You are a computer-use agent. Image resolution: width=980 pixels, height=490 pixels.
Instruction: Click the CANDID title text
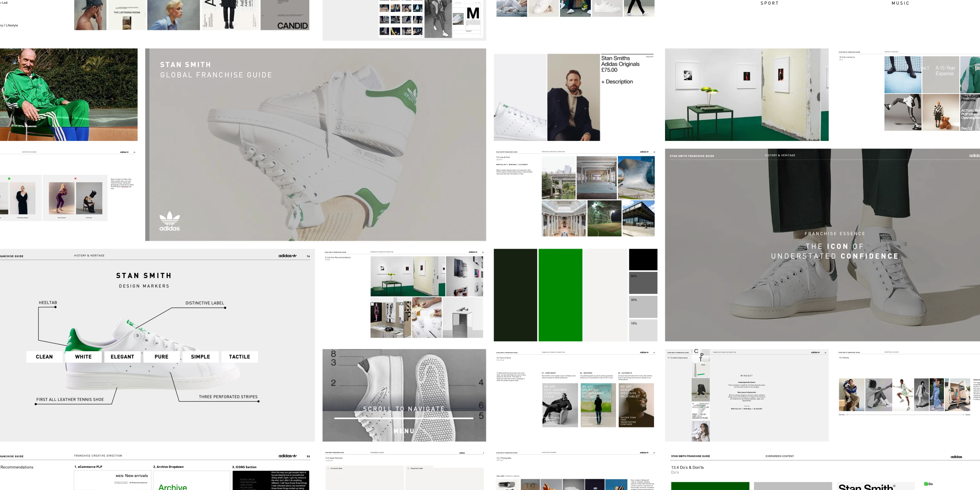tap(293, 26)
